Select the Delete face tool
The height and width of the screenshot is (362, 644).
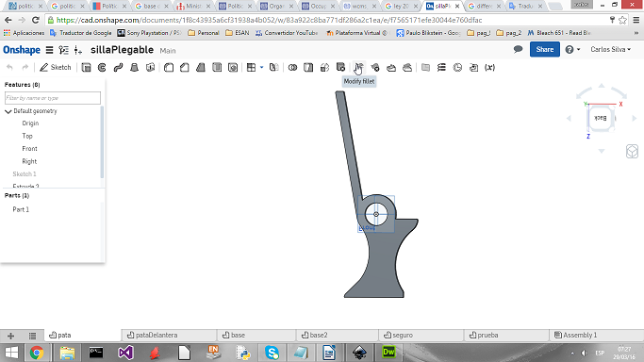tap(375, 67)
